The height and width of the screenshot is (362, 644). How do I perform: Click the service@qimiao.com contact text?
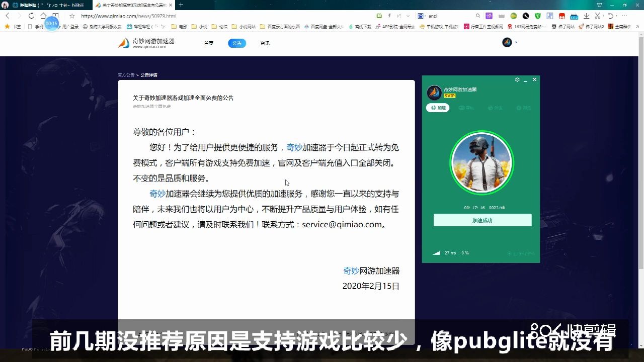(342, 224)
